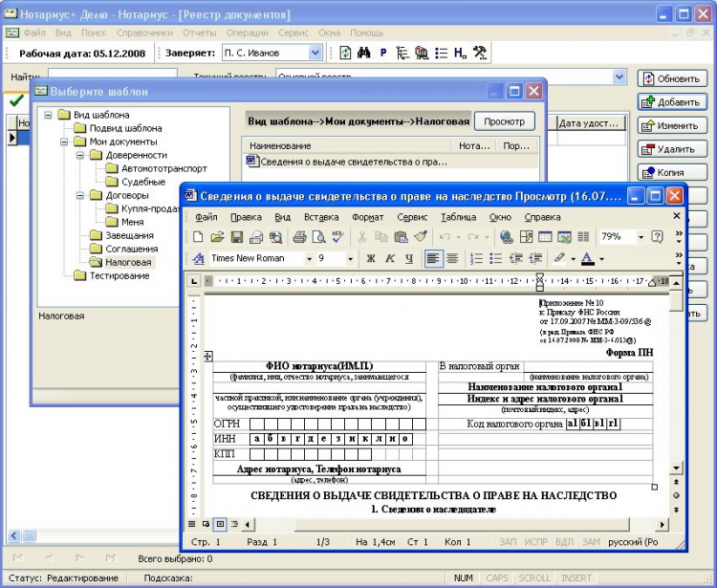Click the Insert Table icon in Word
Screen dimensions: 717x588
point(545,237)
